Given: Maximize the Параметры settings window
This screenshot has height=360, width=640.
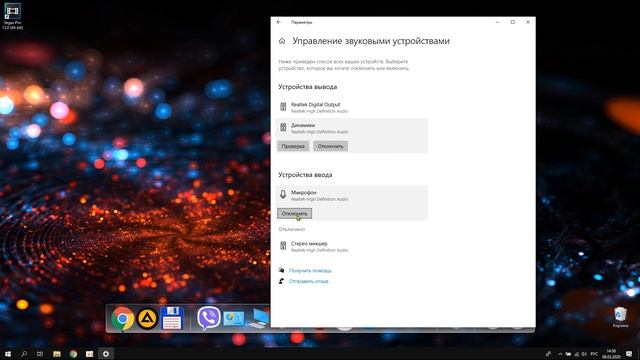Looking at the screenshot, I should click(x=513, y=22).
